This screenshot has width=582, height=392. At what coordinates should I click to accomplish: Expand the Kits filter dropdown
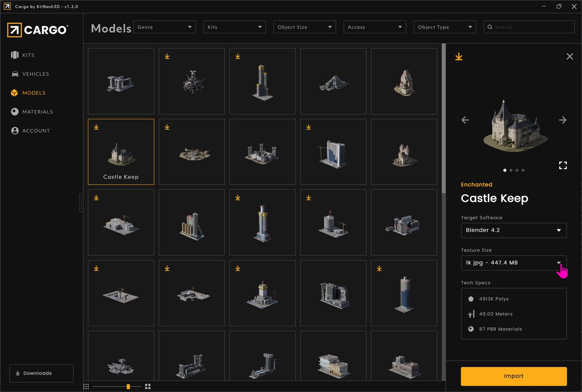pos(234,27)
